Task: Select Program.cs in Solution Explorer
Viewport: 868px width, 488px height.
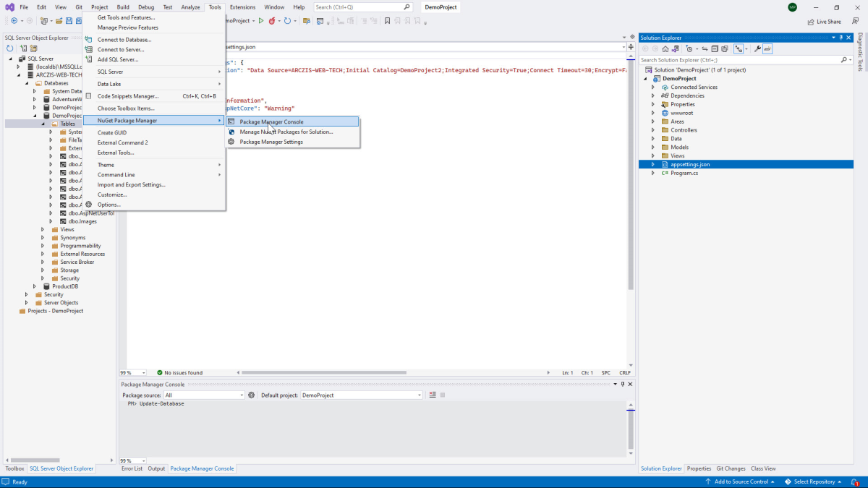Action: pyautogui.click(x=684, y=173)
